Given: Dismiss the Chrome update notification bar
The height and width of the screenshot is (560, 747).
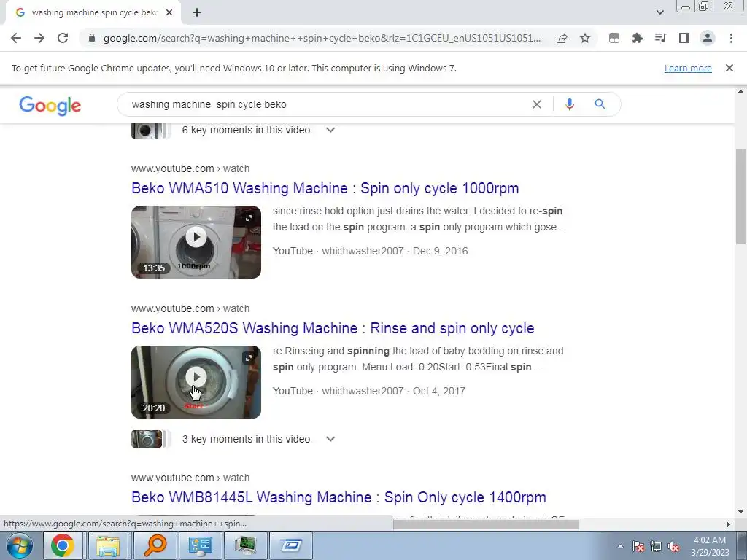Looking at the screenshot, I should [x=729, y=68].
